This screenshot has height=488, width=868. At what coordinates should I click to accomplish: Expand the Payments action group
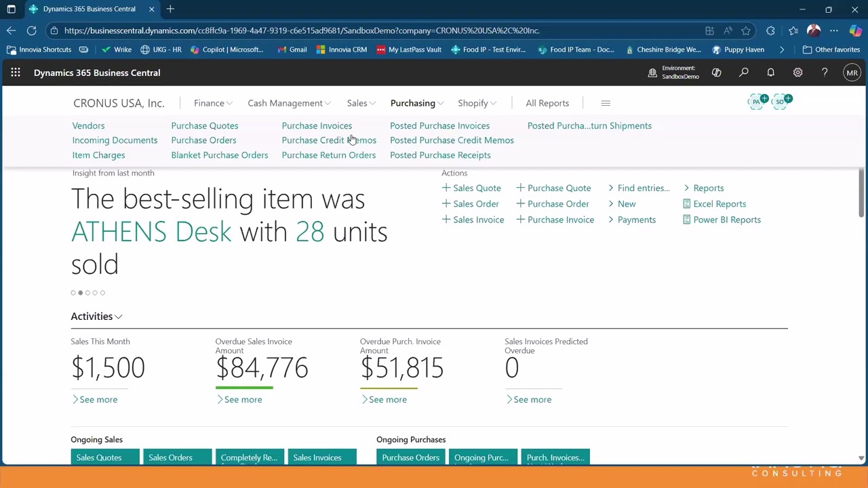632,220
